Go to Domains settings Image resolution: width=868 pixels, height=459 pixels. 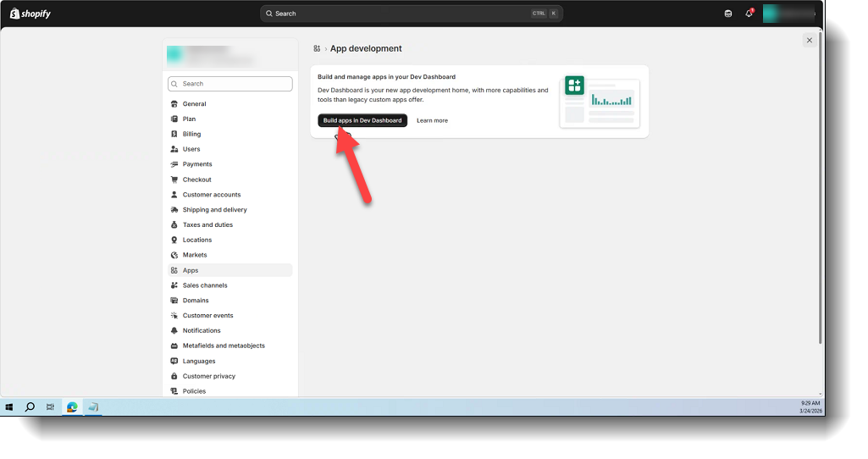click(x=230, y=301)
